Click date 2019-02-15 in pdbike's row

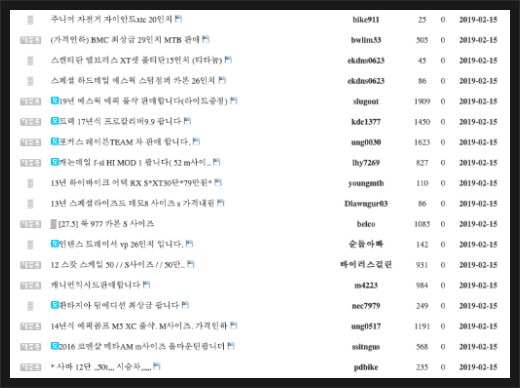pos(478,367)
